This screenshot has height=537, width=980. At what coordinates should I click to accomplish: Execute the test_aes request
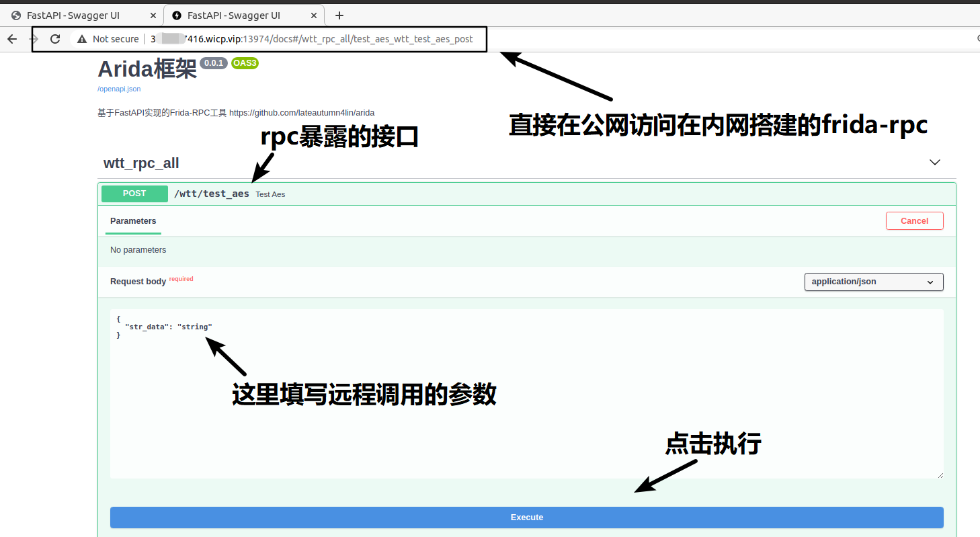click(x=527, y=518)
